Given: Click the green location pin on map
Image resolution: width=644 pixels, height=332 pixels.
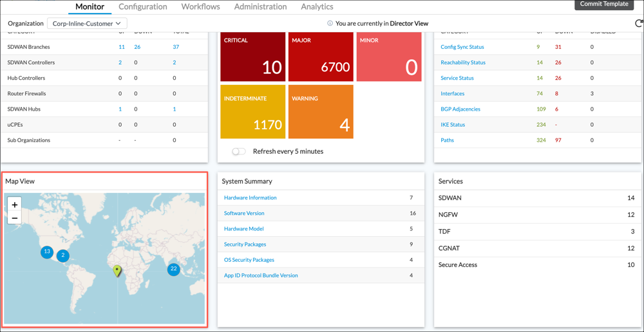Looking at the screenshot, I should tap(117, 270).
